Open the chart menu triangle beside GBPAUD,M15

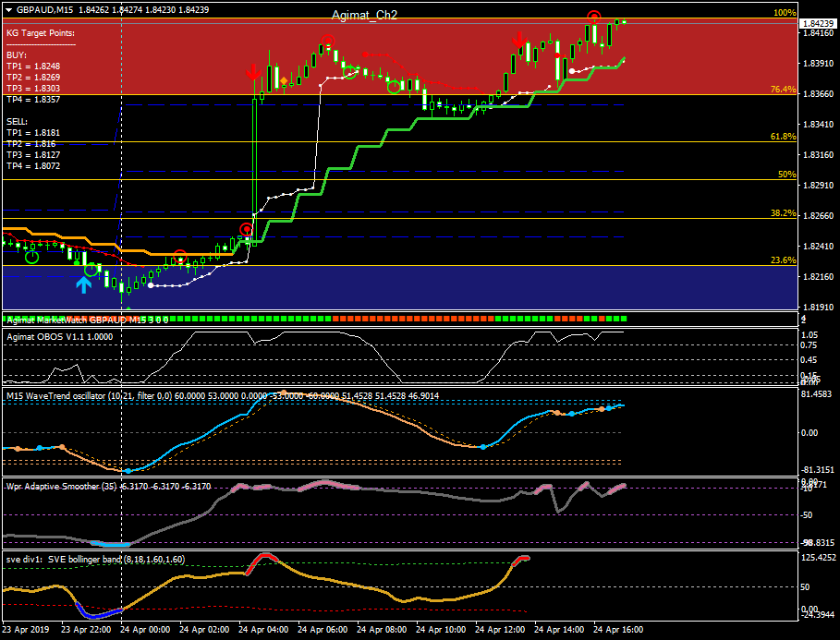point(8,10)
